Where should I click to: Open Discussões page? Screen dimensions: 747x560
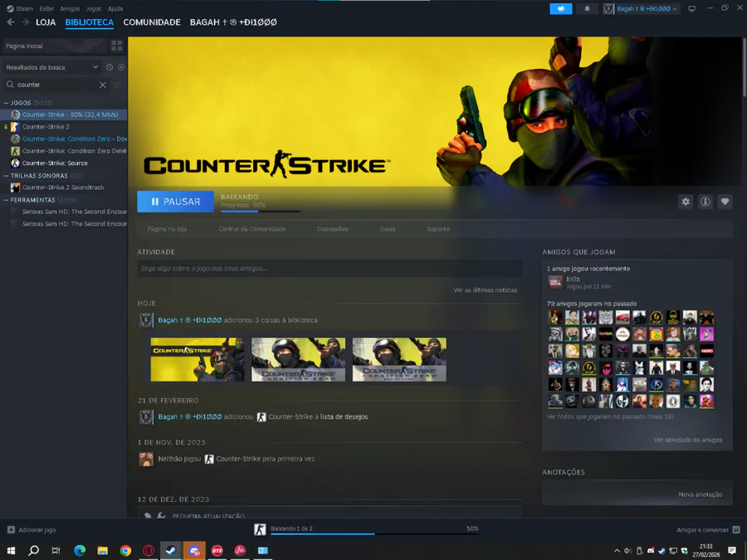333,229
